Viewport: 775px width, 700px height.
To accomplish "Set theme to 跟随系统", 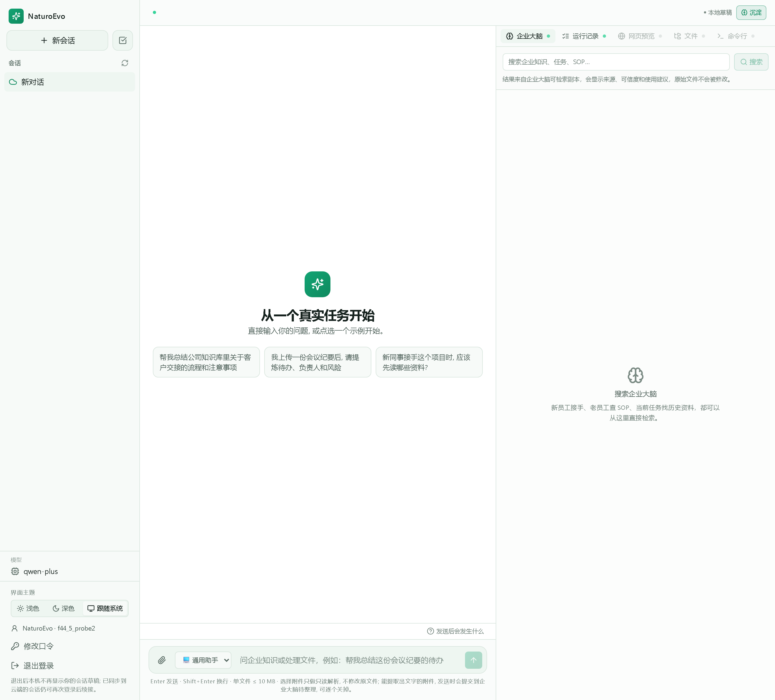I will click(105, 608).
